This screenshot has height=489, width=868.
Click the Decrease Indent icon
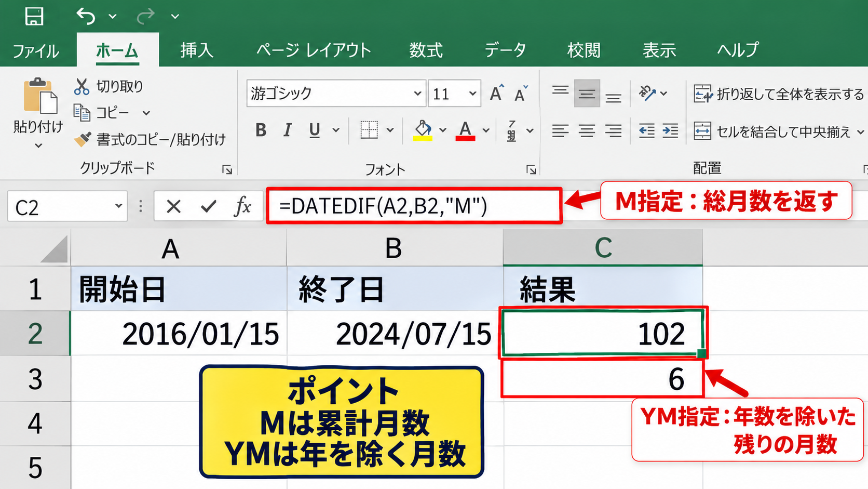(x=646, y=130)
